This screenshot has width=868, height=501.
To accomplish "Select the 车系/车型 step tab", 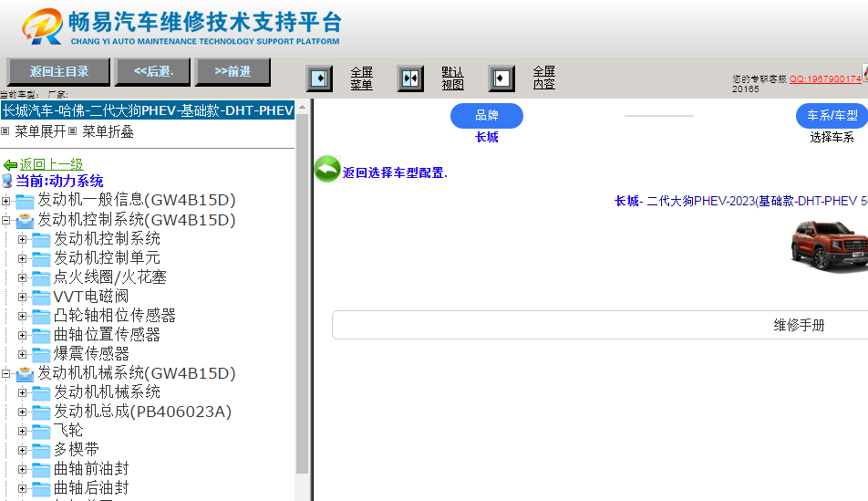I will 832,116.
